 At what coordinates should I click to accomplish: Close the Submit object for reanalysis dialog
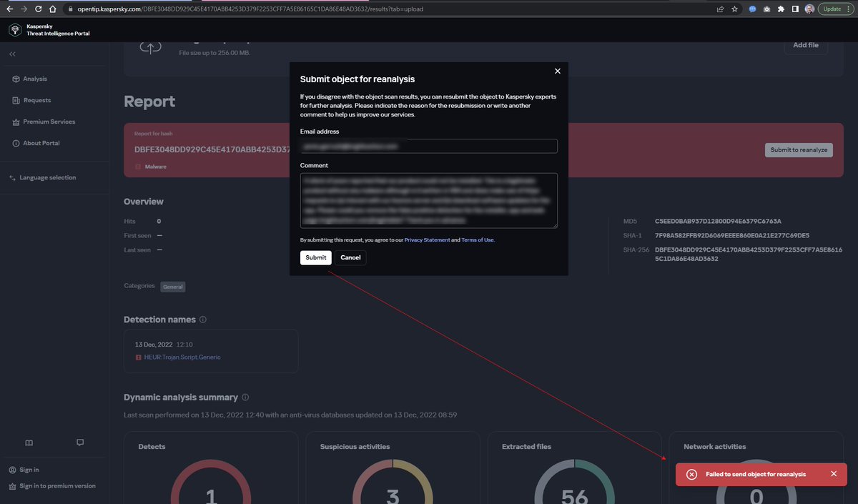(x=558, y=71)
